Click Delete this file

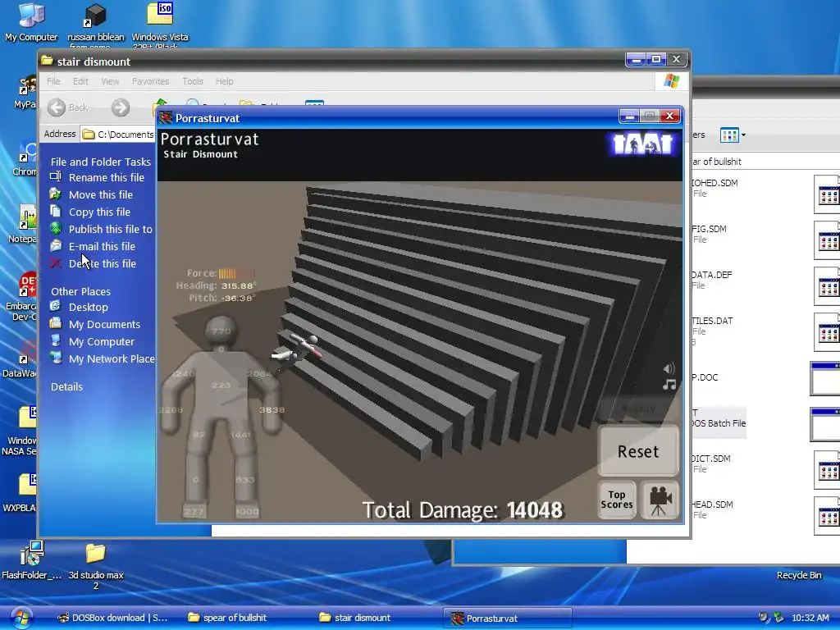[x=103, y=263]
